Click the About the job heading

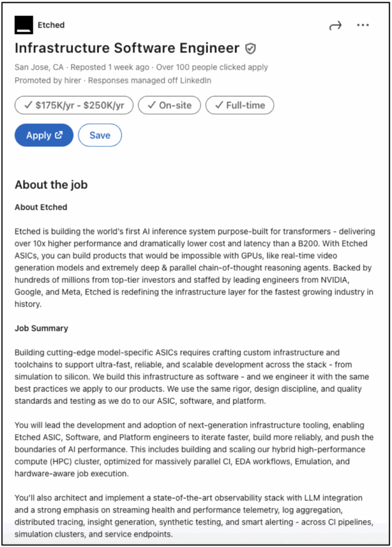coord(51,185)
